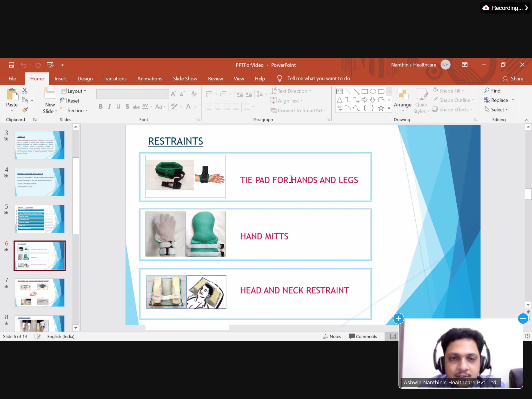Select slide 7 thumbnail
The width and height of the screenshot is (532, 399).
(39, 292)
